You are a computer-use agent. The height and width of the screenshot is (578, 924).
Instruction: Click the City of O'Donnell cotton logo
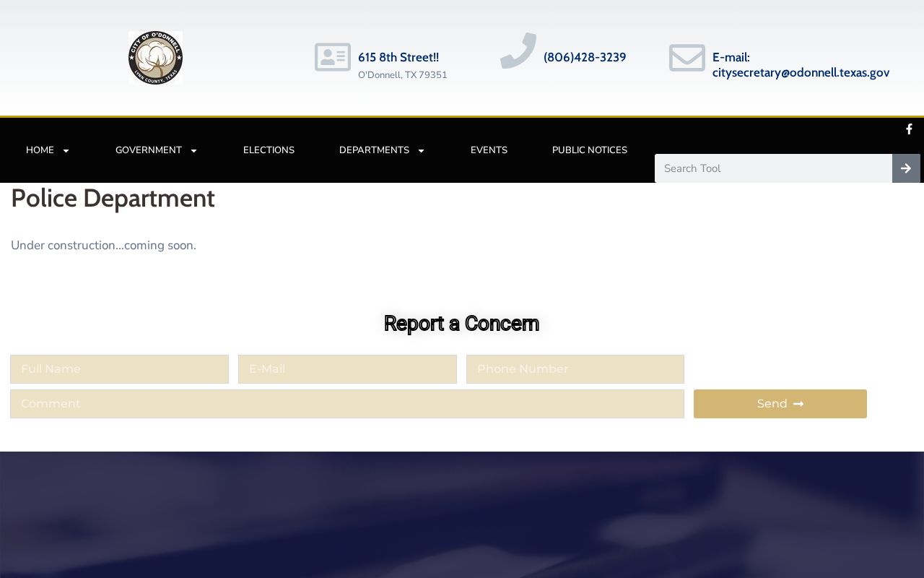click(155, 58)
